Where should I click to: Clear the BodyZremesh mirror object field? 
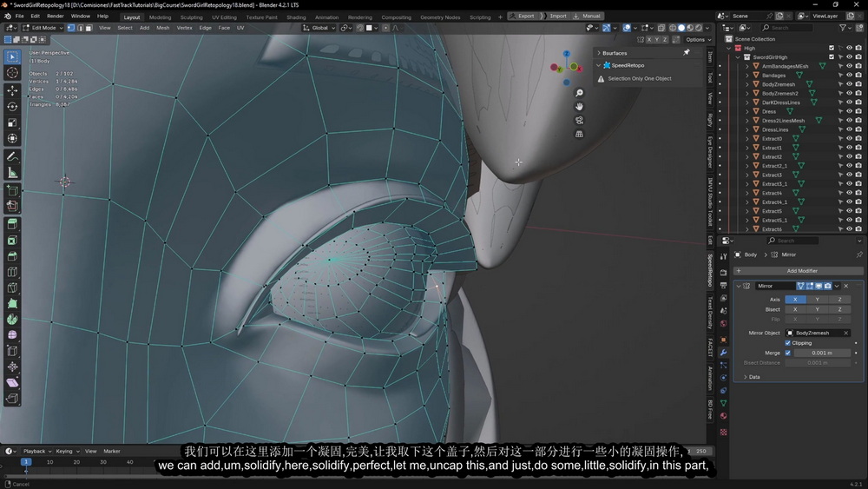(x=845, y=333)
